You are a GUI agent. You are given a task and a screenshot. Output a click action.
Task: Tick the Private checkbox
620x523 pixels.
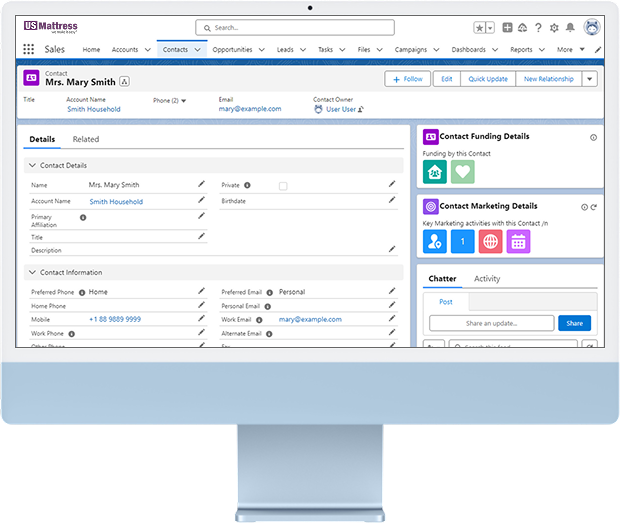coord(283,186)
